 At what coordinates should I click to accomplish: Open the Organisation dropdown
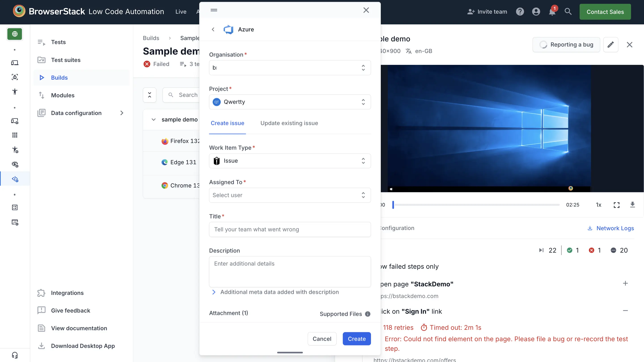(290, 68)
